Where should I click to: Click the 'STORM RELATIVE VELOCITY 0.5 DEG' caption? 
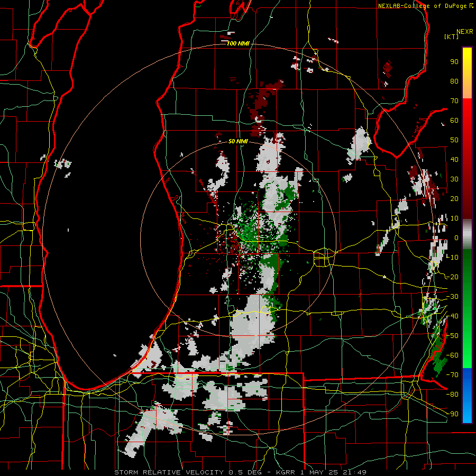(189, 472)
